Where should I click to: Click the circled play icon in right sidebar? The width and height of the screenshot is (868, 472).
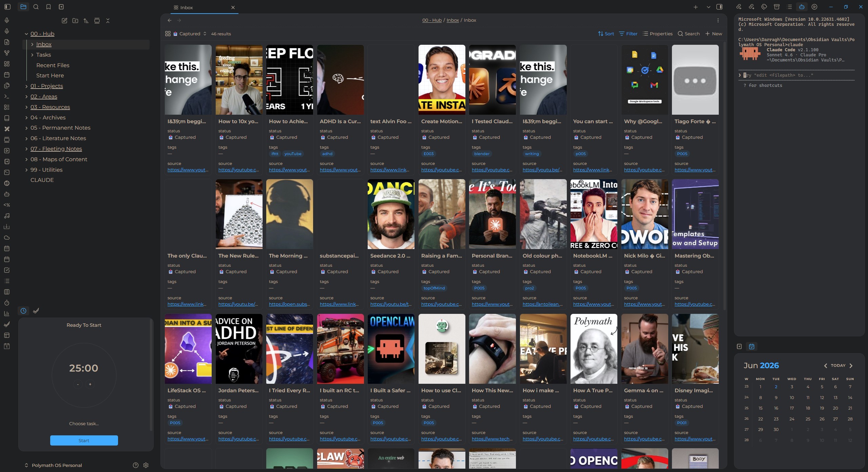click(814, 7)
